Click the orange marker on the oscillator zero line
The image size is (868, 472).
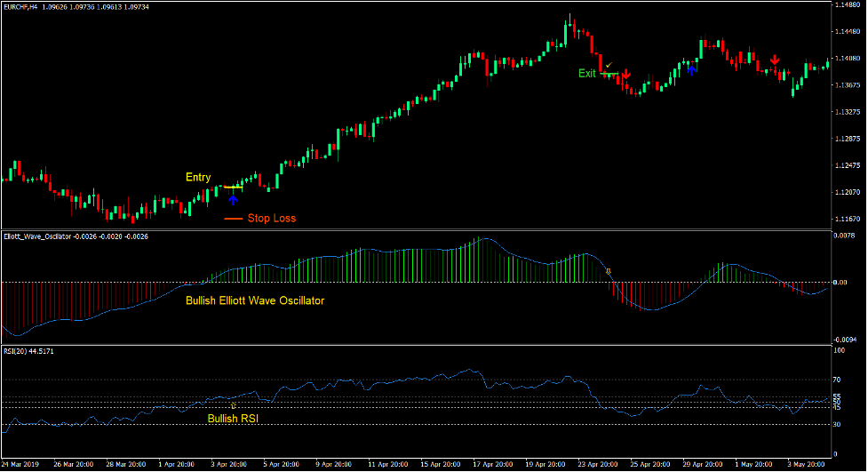pyautogui.click(x=609, y=270)
